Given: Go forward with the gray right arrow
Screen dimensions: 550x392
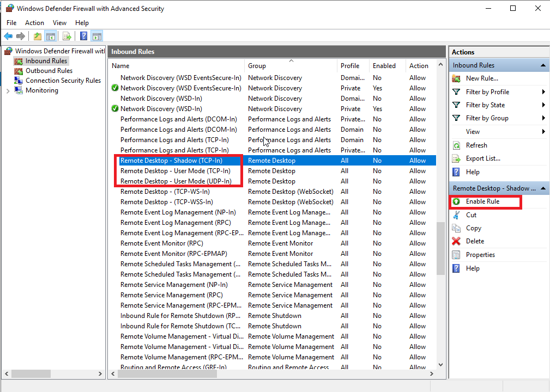Looking at the screenshot, I should click(21, 36).
